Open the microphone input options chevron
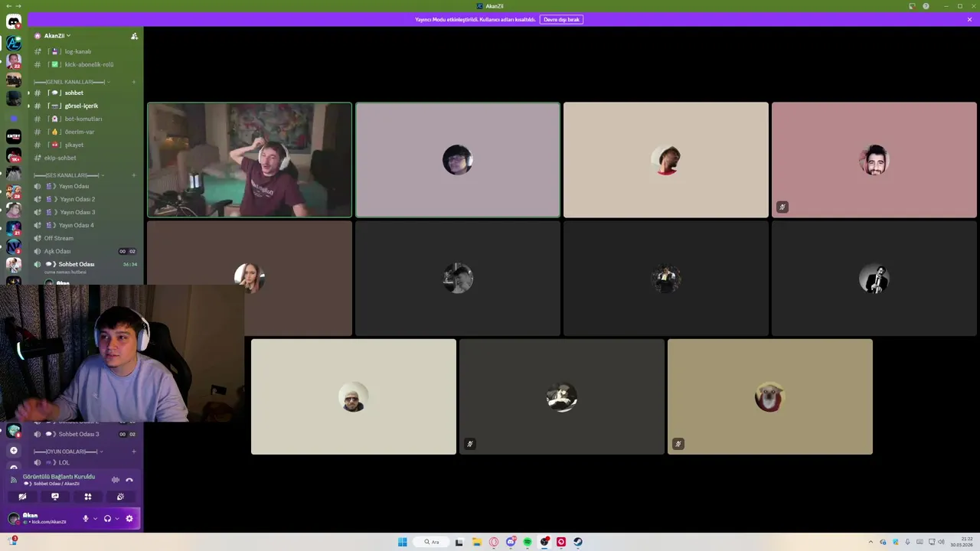Screen dimensions: 980x551 (x=95, y=518)
